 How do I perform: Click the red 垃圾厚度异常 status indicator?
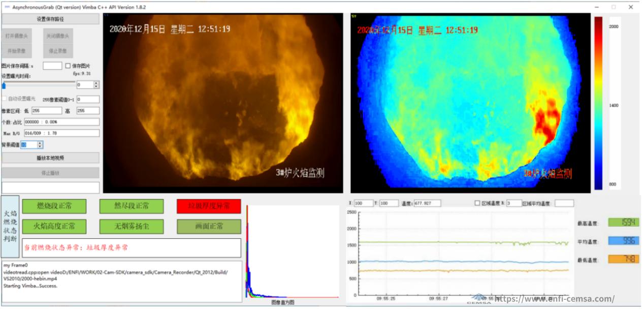[209, 206]
